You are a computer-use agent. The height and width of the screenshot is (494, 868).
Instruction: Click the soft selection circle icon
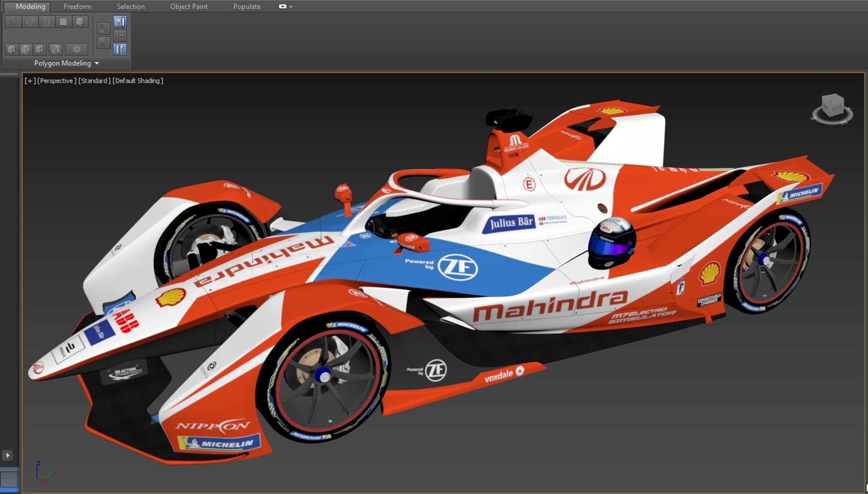[x=76, y=49]
